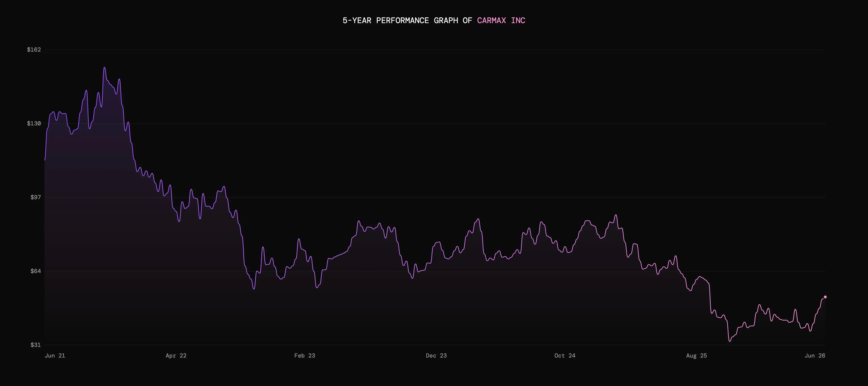The image size is (868, 386).
Task: Click the $64 y-axis label
Action: point(35,271)
